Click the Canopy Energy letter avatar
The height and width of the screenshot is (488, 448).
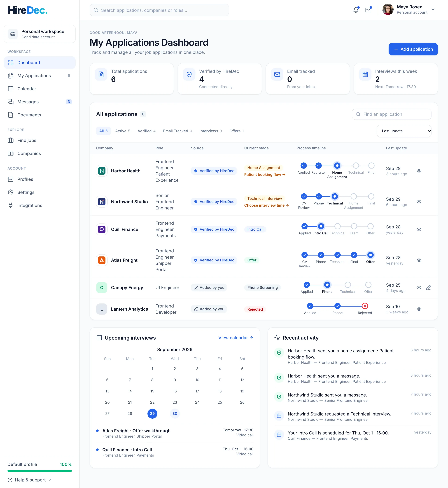102,288
